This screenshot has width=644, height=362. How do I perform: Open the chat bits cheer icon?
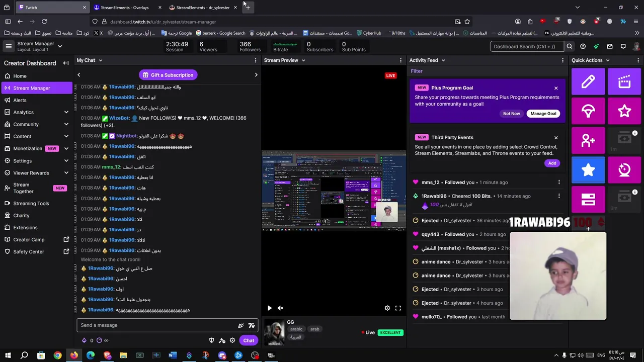pos(241,325)
